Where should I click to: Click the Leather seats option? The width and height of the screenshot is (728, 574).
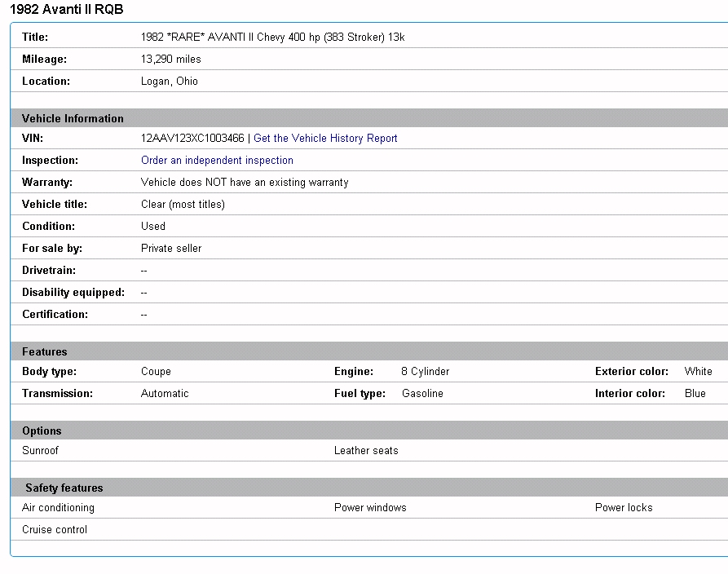point(366,451)
